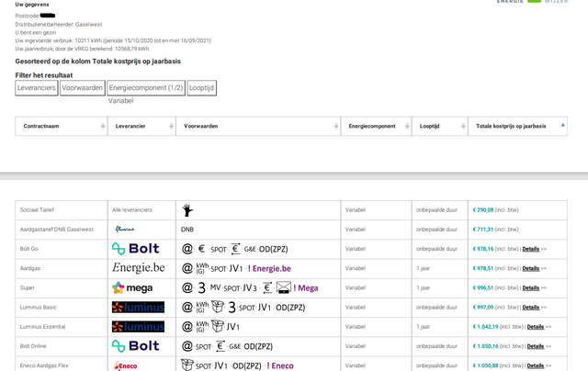Click the 'Variabel' filter label under Energiecomponent
Viewport: 588px width, 371px height.
coord(120,101)
